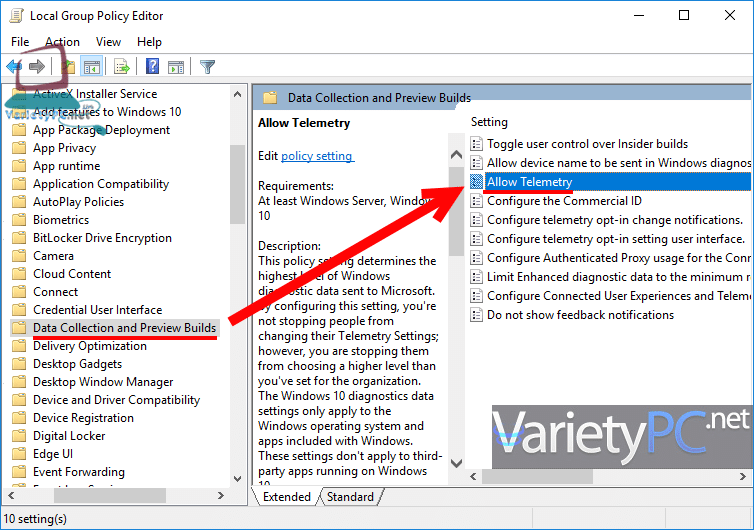This screenshot has height=530, width=754.
Task: Click the Up one level folder icon
Action: 67,67
